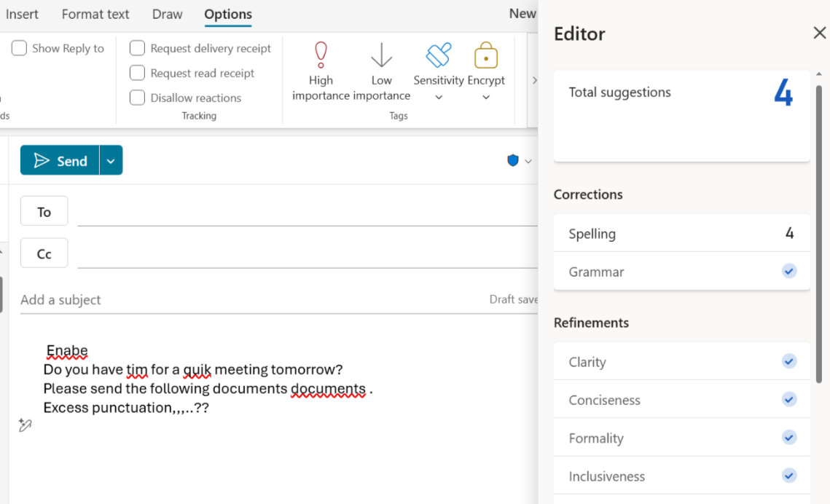Expand the Encrypt dropdown arrow
The image size is (830, 504).
486,98
